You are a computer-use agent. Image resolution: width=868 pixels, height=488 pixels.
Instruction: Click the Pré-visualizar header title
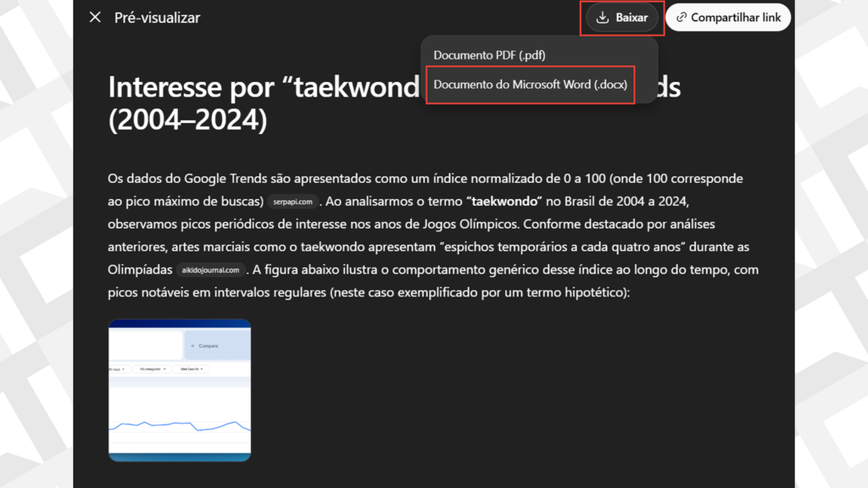(157, 18)
